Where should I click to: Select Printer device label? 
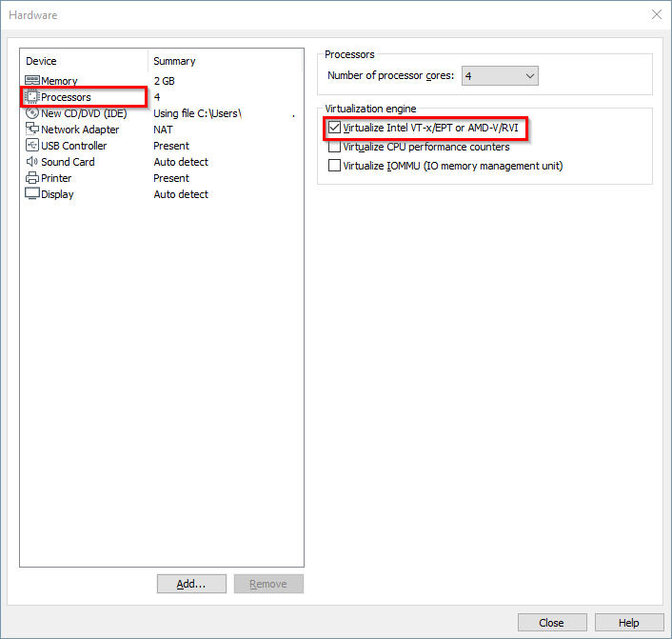pyautogui.click(x=56, y=178)
